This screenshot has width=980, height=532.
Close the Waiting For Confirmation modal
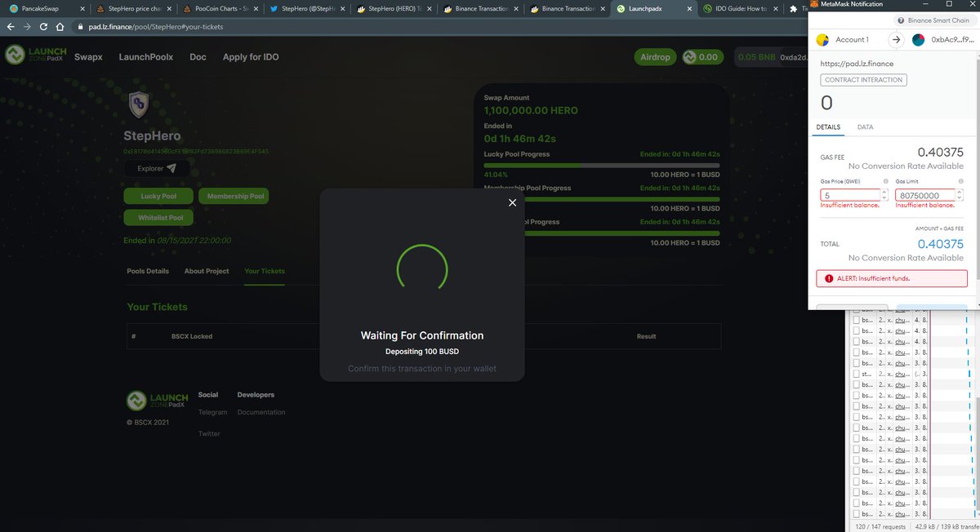pos(513,202)
